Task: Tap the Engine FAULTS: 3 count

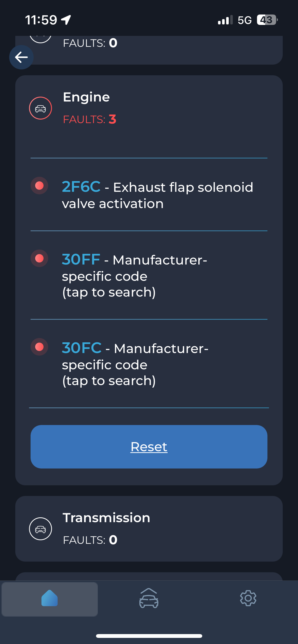Action: pos(90,120)
